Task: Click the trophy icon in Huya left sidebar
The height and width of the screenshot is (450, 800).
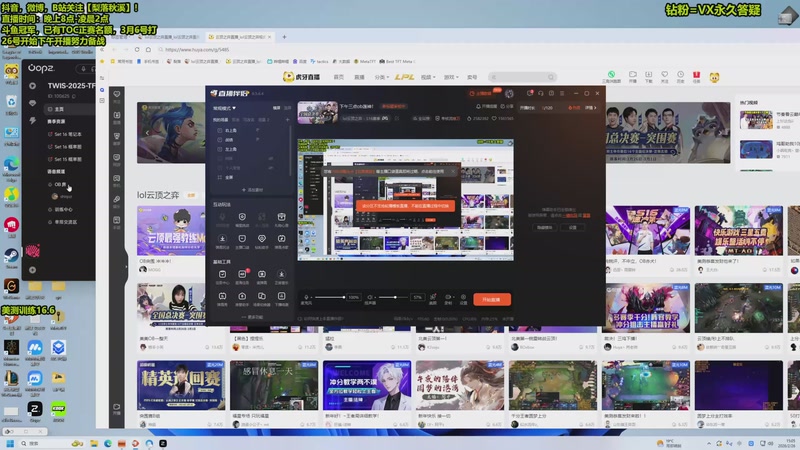Action: [117, 136]
